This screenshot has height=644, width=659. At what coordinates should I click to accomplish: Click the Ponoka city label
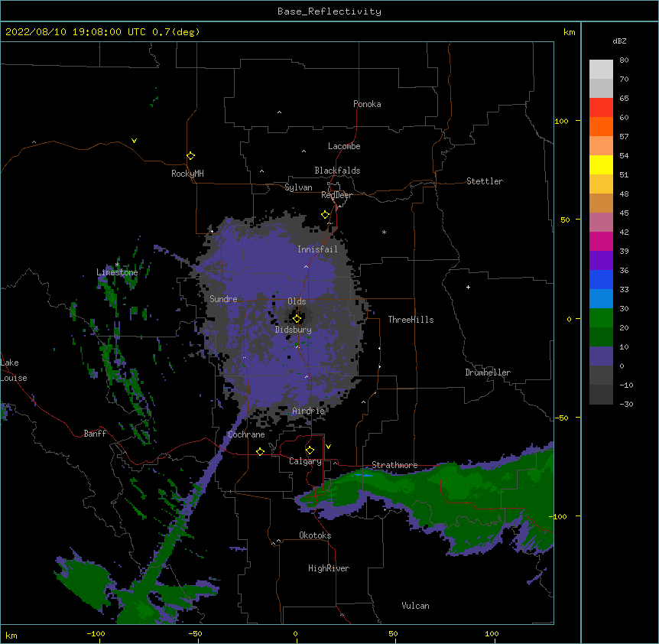pos(367,104)
